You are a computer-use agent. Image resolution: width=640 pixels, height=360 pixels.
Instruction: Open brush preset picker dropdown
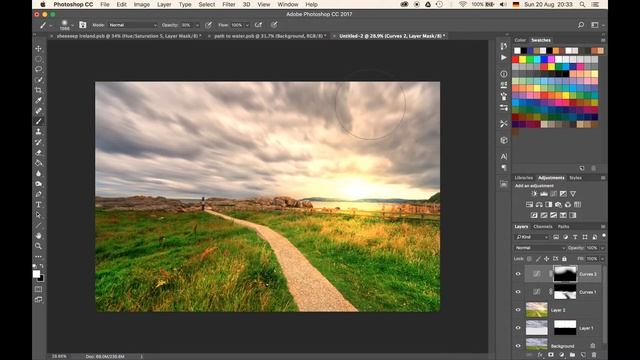72,25
